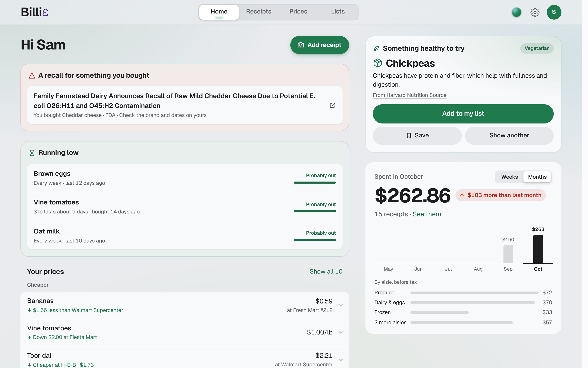The height and width of the screenshot is (368, 588).
Task: Open From Harvard Nutrition Source link
Action: pos(409,95)
